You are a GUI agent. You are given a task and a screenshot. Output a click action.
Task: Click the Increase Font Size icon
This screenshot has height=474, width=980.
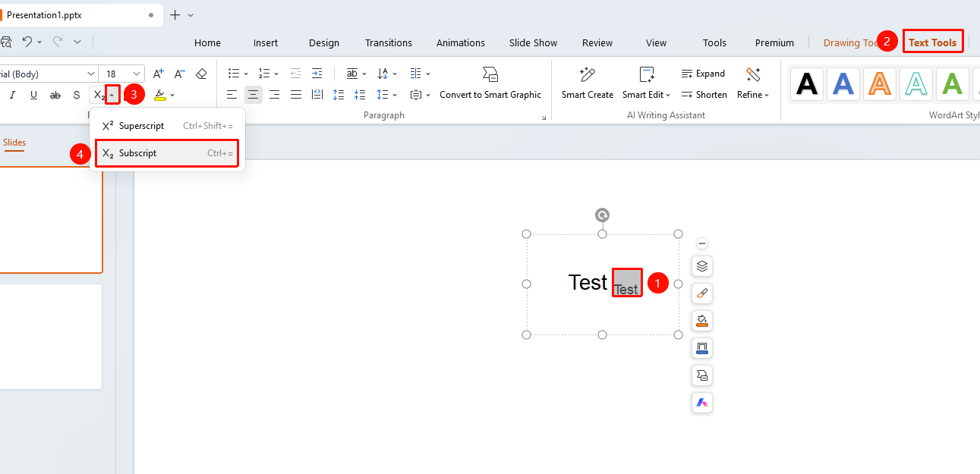(x=158, y=74)
